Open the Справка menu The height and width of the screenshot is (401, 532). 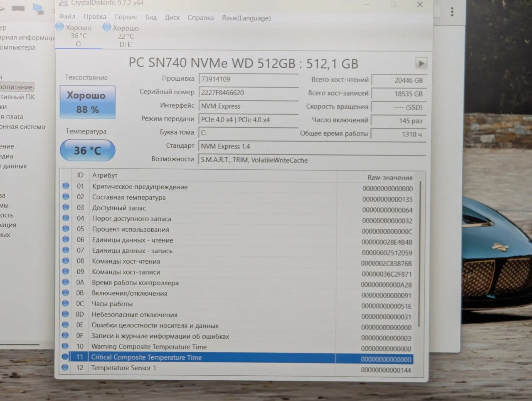click(x=200, y=18)
